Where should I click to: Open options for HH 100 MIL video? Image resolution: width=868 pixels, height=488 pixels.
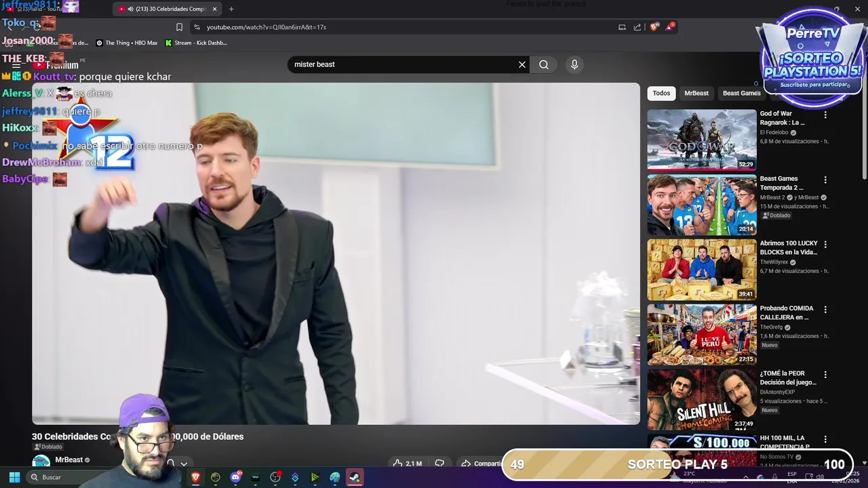[x=825, y=440]
